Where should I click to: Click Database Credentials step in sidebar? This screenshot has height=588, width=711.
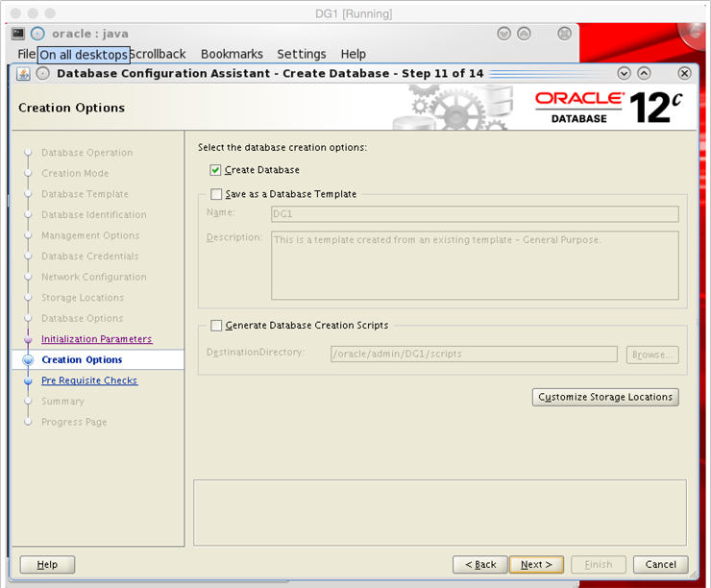[x=89, y=257]
